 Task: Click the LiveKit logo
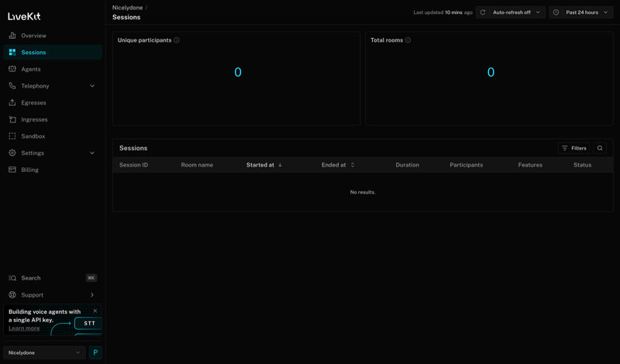click(x=24, y=16)
